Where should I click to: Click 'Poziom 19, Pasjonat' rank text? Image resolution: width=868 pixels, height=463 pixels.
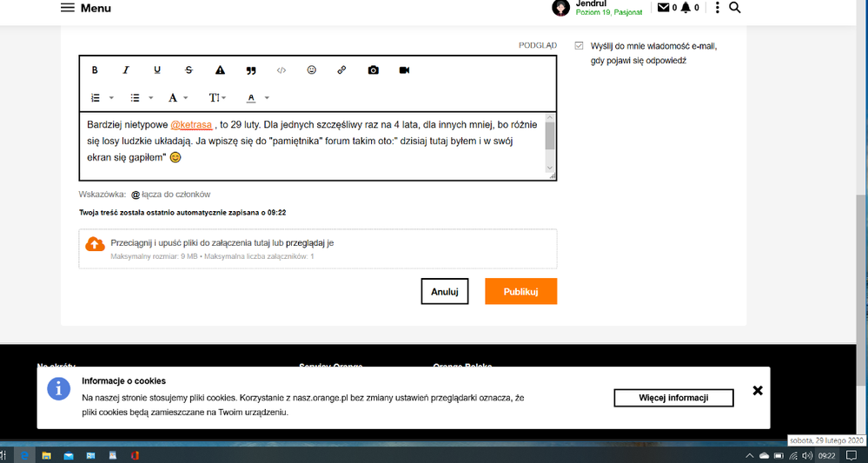pyautogui.click(x=609, y=12)
